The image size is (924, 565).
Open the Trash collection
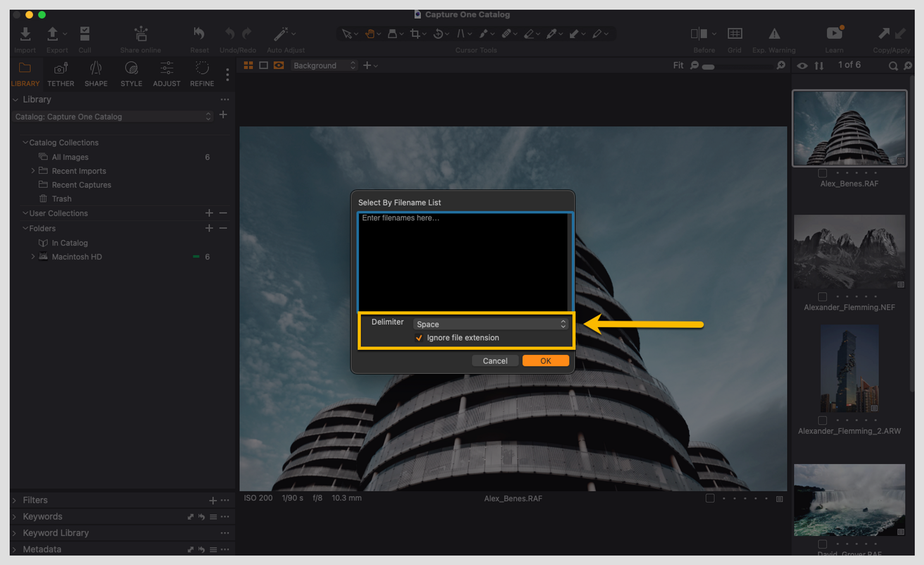pyautogui.click(x=61, y=198)
